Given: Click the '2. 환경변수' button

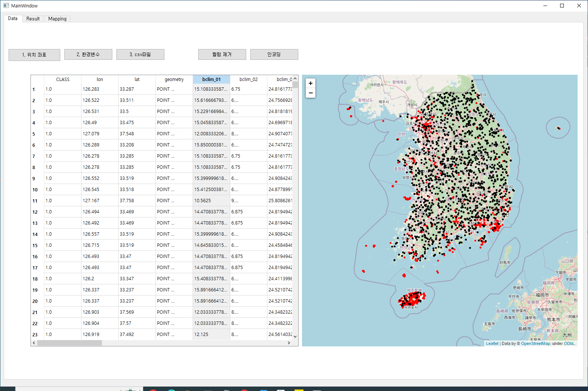Looking at the screenshot, I should [x=88, y=54].
